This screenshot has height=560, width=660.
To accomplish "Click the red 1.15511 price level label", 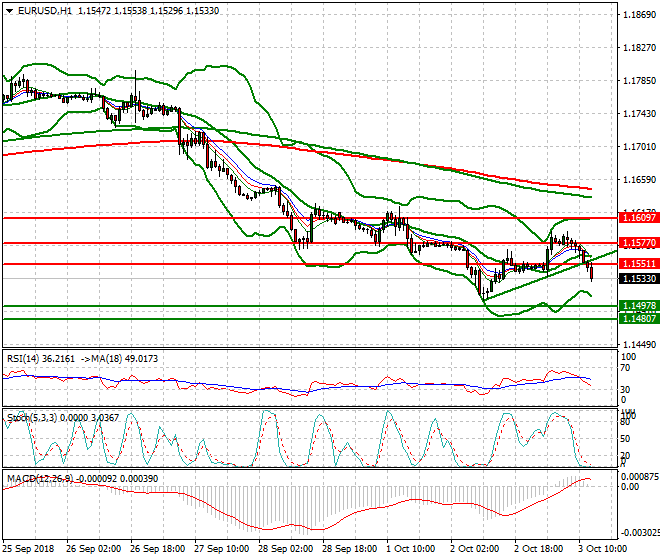I will (639, 264).
